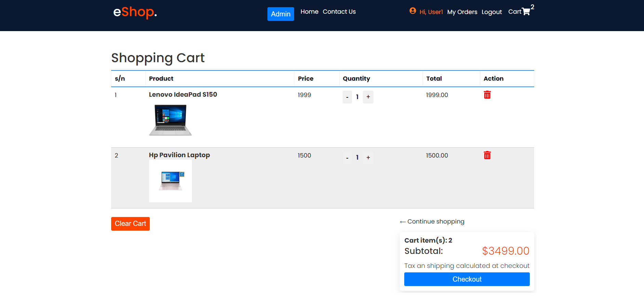Click the 1500.00 total cell

437,155
